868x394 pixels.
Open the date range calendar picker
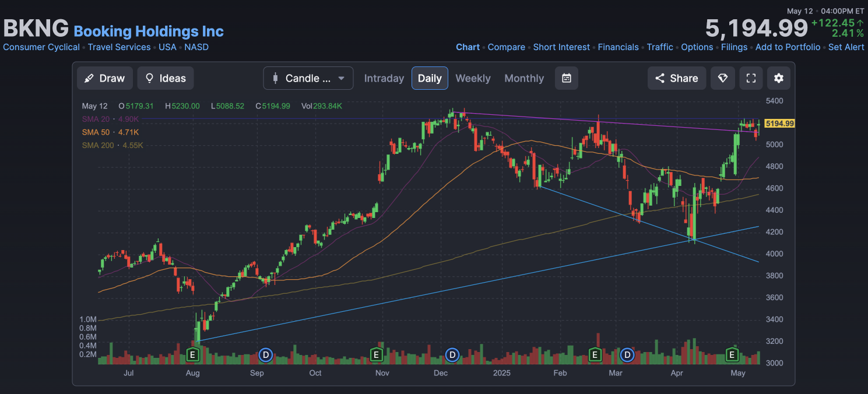tap(567, 78)
